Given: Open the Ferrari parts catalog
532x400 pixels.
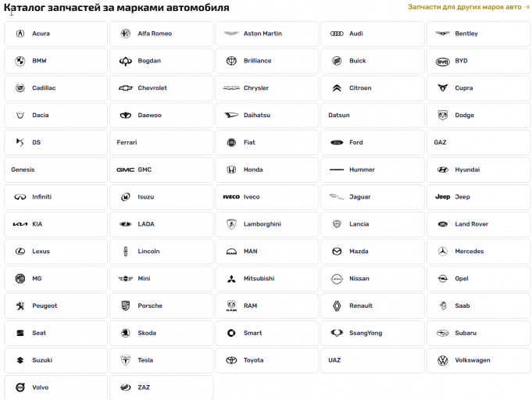Looking at the screenshot, I should coord(162,142).
